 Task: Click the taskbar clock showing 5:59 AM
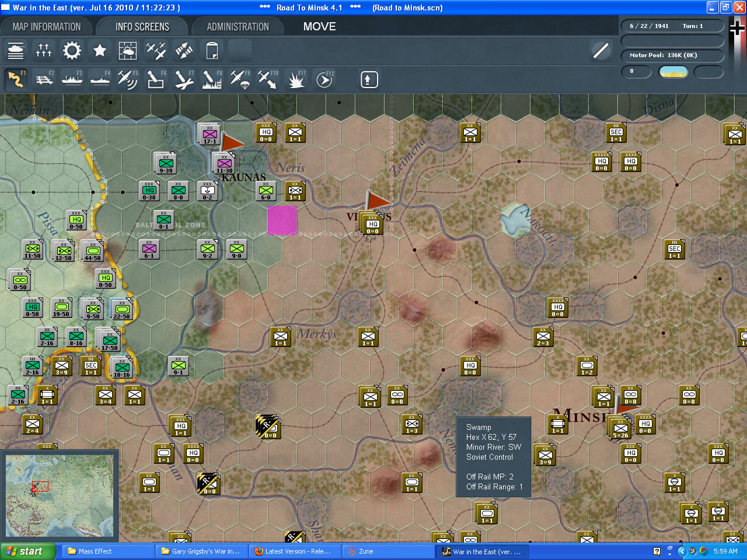coord(725,551)
